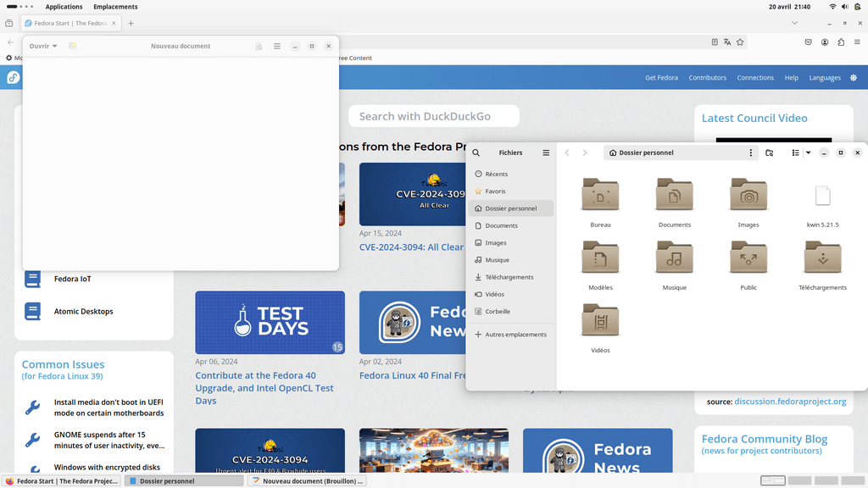Image resolution: width=868 pixels, height=488 pixels.
Task: Select Favoris in Fichiers sidebar
Action: tap(511, 191)
